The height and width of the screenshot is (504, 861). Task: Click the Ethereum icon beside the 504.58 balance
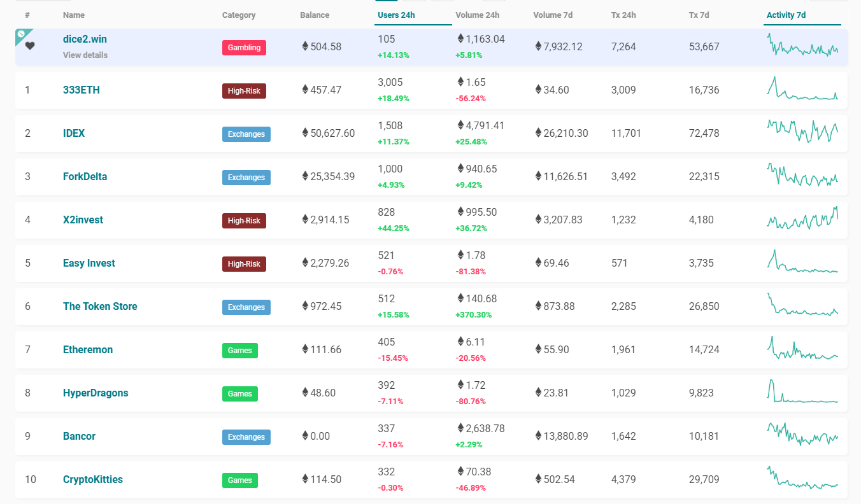[305, 46]
